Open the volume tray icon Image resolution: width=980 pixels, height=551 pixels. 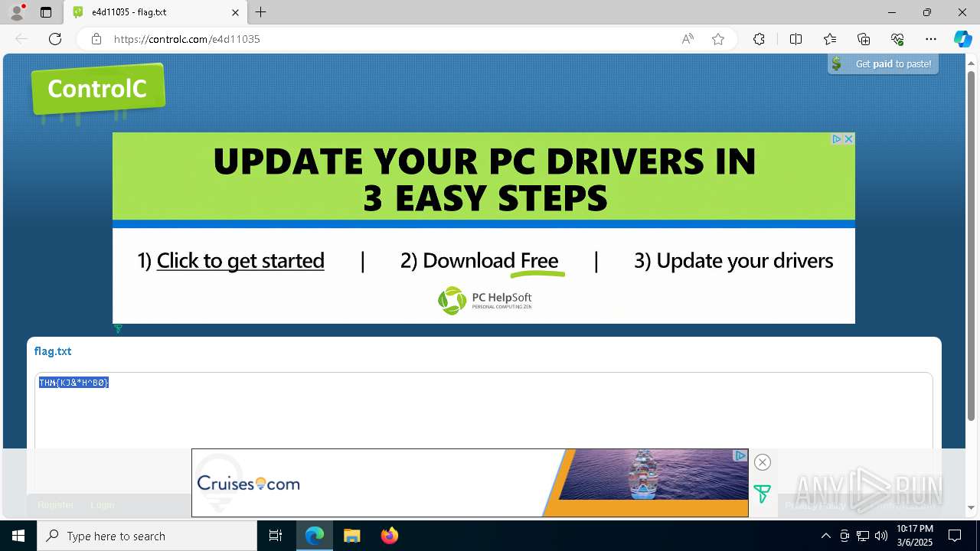tap(881, 536)
